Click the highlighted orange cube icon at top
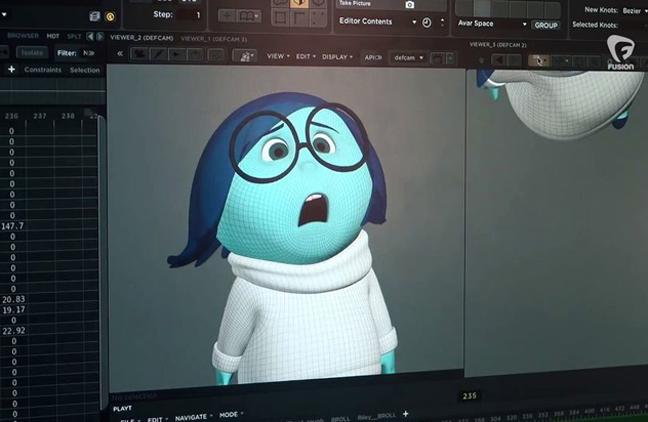The height and width of the screenshot is (422, 648). (x=300, y=3)
